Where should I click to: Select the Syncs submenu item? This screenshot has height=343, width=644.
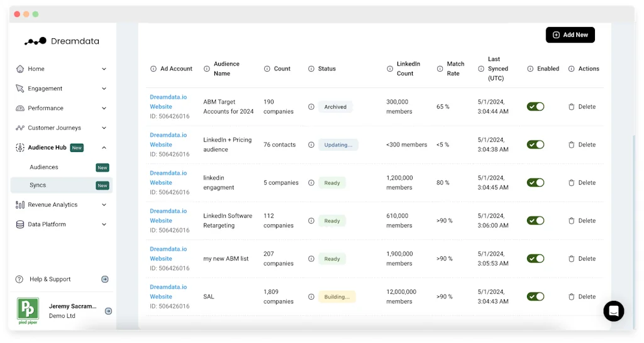pos(62,185)
